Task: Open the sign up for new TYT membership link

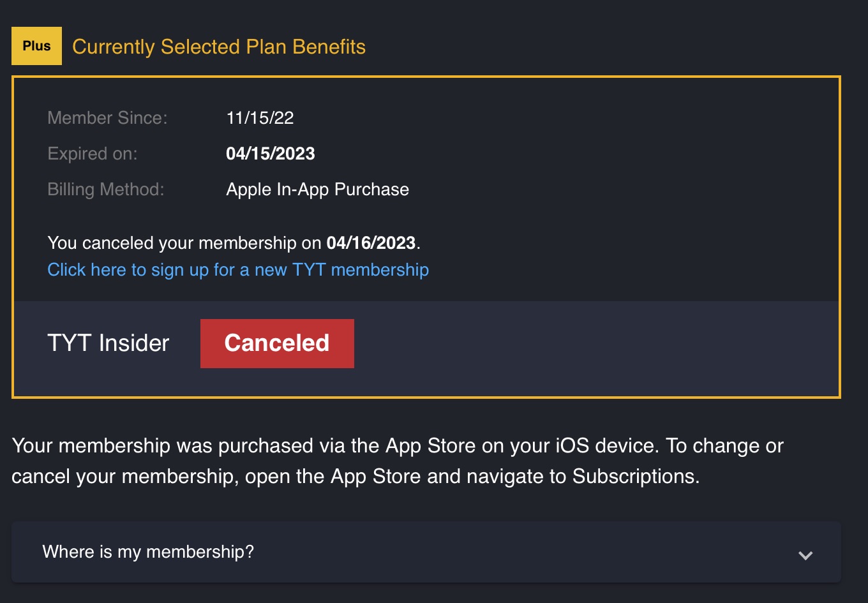Action: (x=238, y=270)
